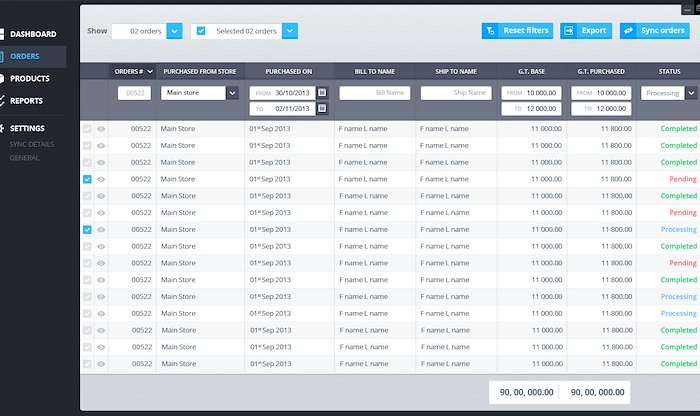Click the Reset filters button
Screen dimensions: 700x416
(x=517, y=31)
